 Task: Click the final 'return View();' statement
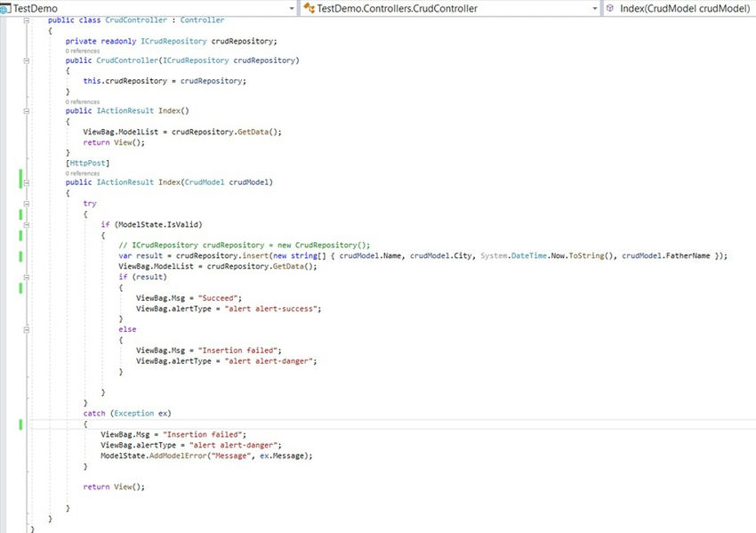(x=114, y=487)
